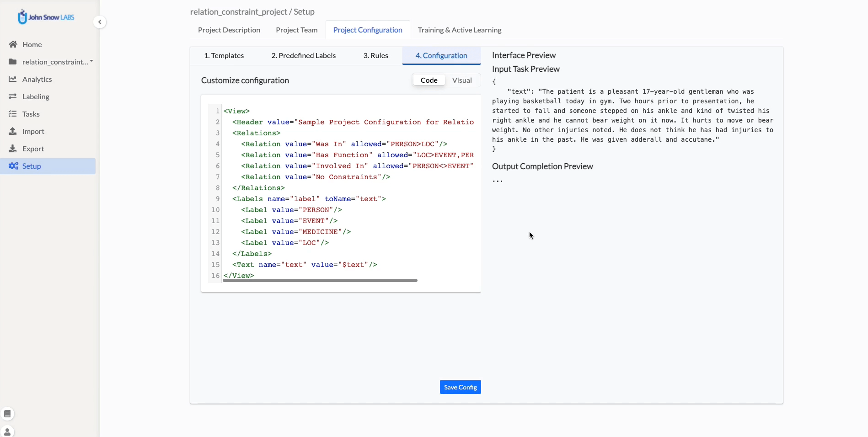Click the Home house icon

[13, 44]
